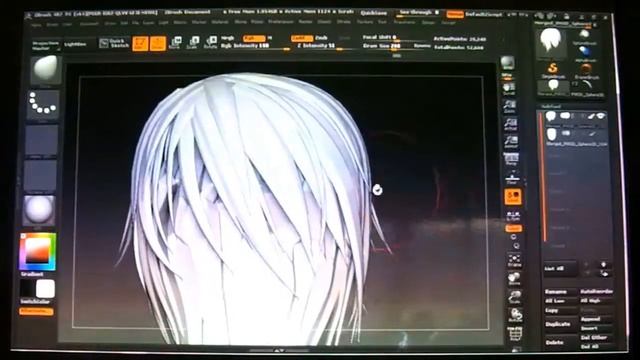
Task: Click the Append subtool button
Action: point(596,320)
